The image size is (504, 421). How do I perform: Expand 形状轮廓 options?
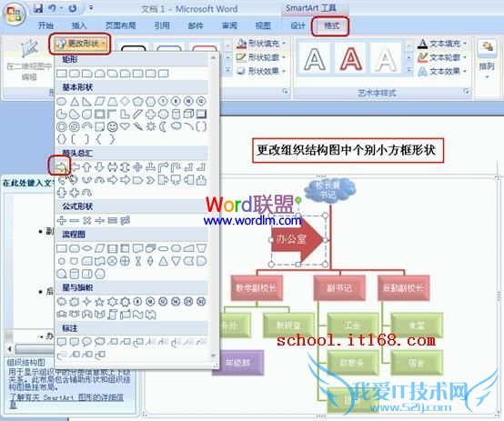pyautogui.click(x=261, y=57)
